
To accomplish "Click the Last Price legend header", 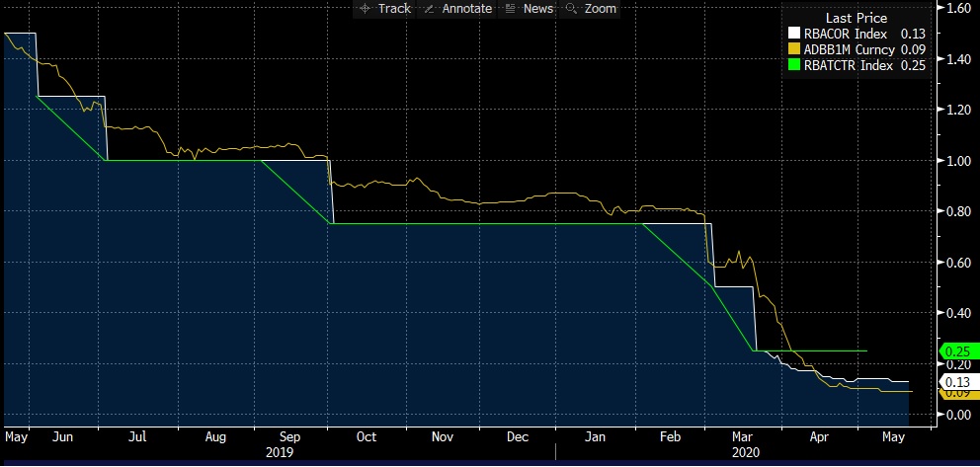I will 856,19.
